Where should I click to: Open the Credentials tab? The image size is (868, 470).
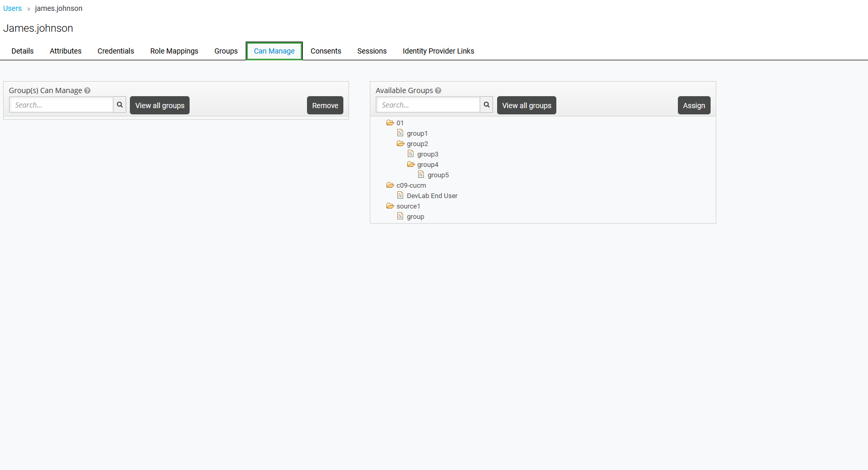[115, 51]
